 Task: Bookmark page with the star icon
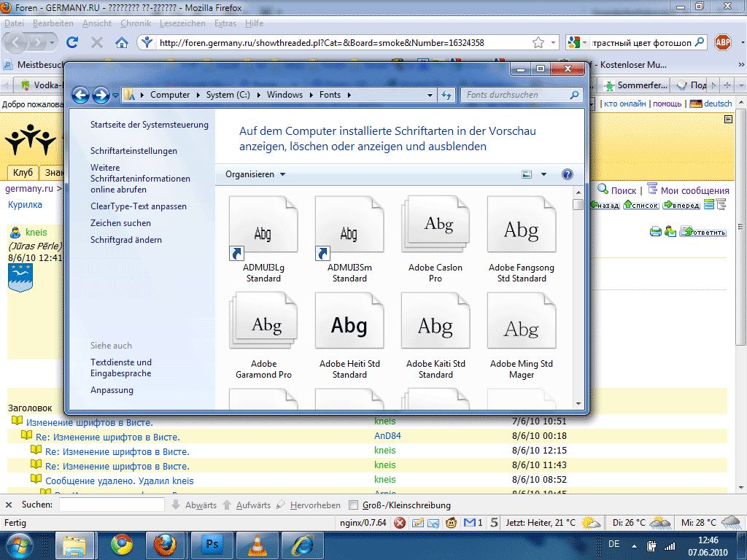pos(538,43)
